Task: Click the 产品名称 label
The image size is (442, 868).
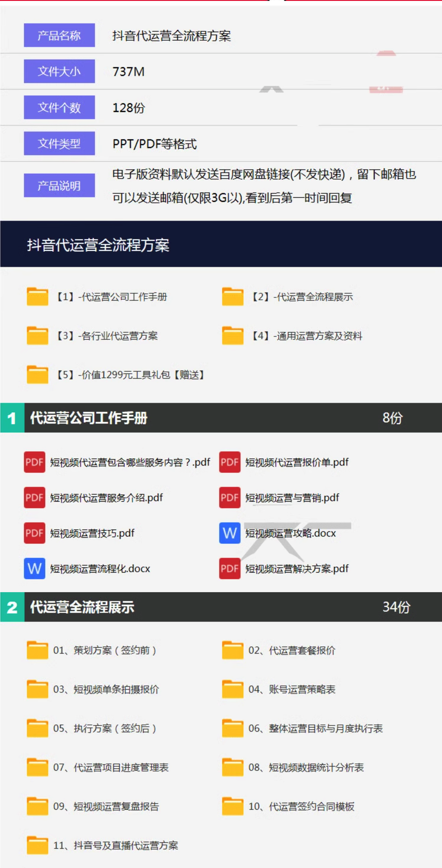Action: coord(59,35)
